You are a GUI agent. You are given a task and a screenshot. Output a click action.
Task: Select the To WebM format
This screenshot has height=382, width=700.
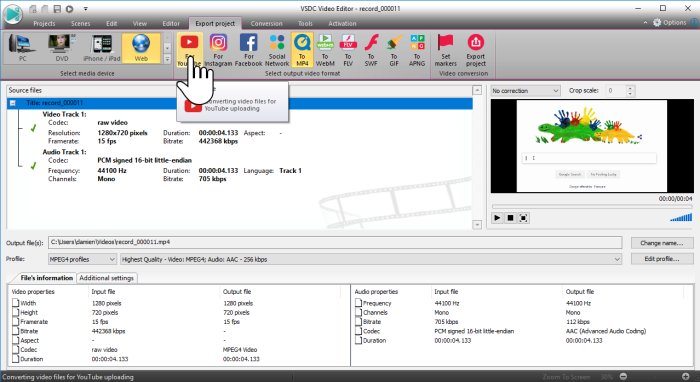point(325,50)
